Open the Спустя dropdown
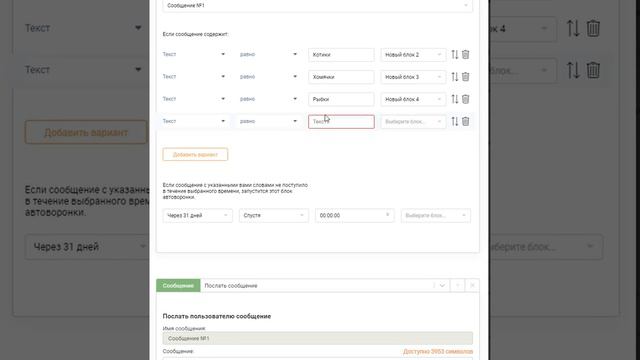This screenshot has width=640, height=360. click(x=273, y=216)
